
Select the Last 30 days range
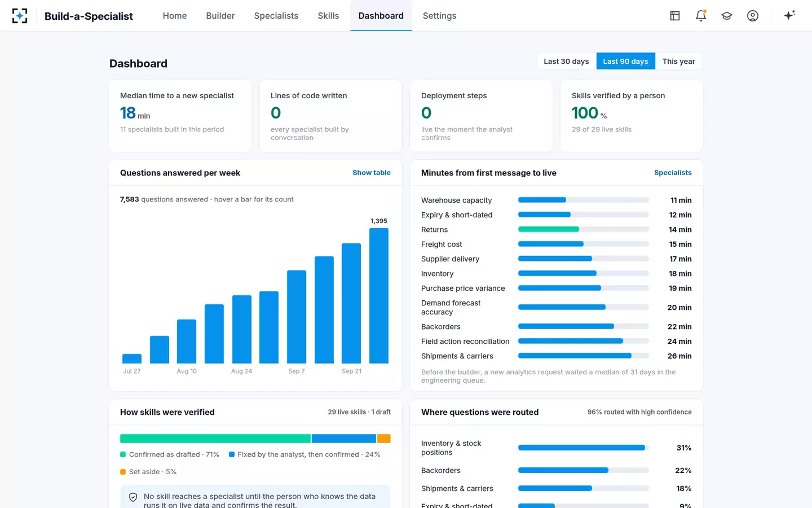[566, 62]
